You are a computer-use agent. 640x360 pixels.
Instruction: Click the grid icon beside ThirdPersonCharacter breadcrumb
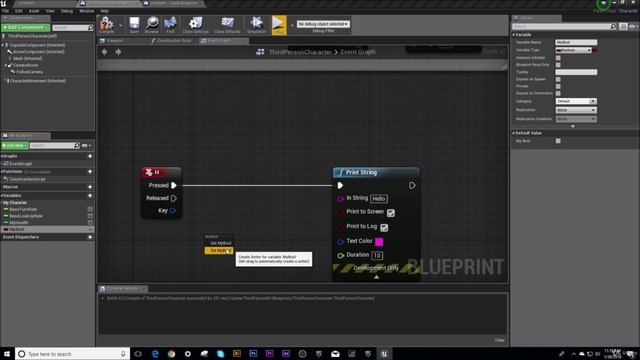click(260, 52)
